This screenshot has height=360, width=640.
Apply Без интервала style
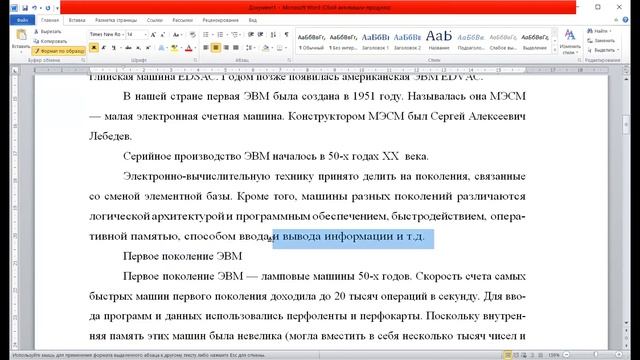[343, 41]
